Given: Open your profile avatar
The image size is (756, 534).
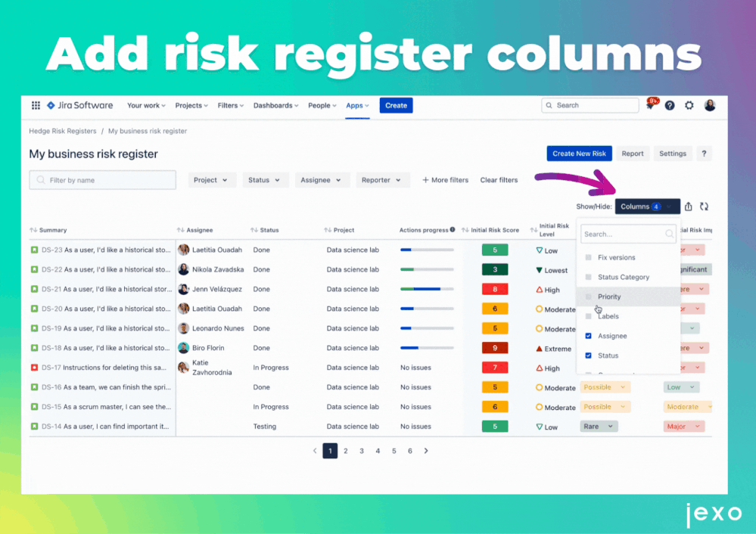Looking at the screenshot, I should 709,105.
